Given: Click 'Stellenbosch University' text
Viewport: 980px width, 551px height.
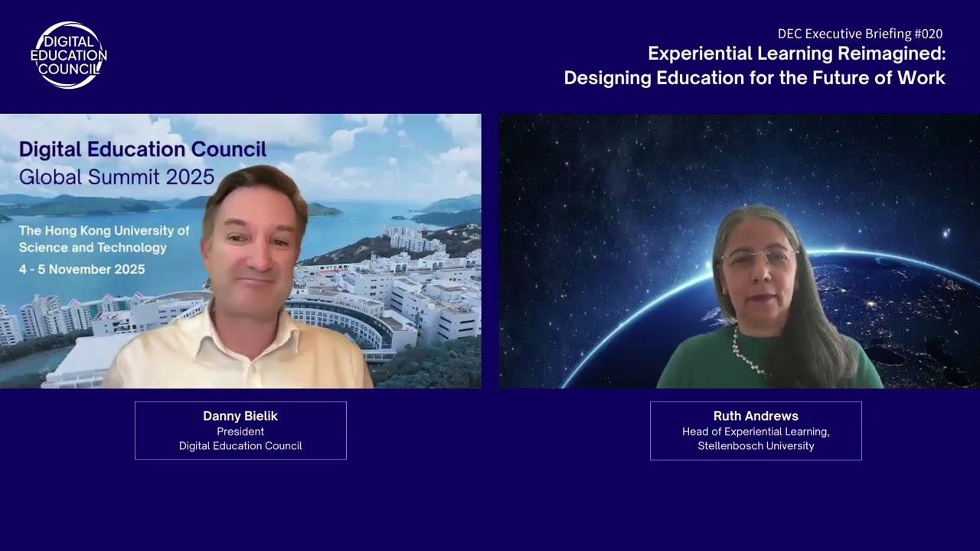Looking at the screenshot, I should tap(756, 445).
